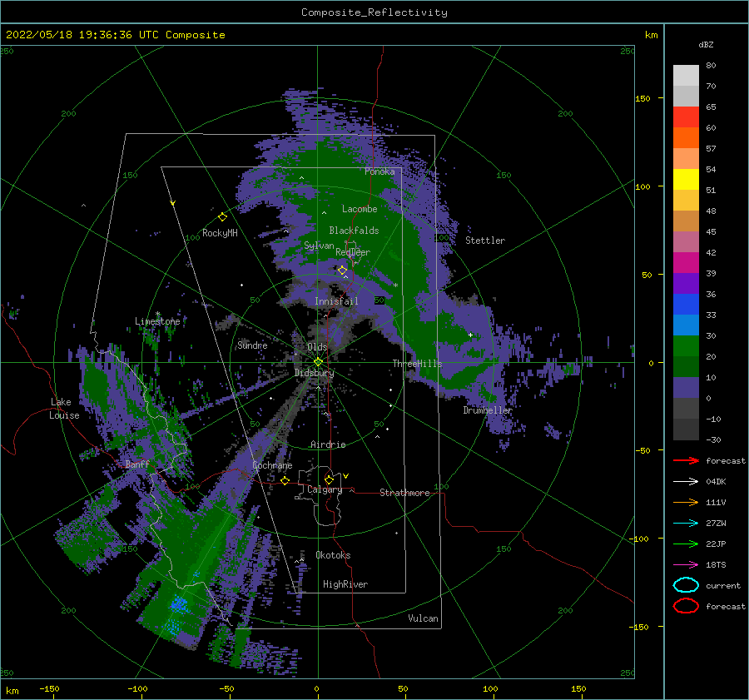Select the 60 dBZ orange swatch
This screenshot has width=749, height=700.
click(686, 137)
